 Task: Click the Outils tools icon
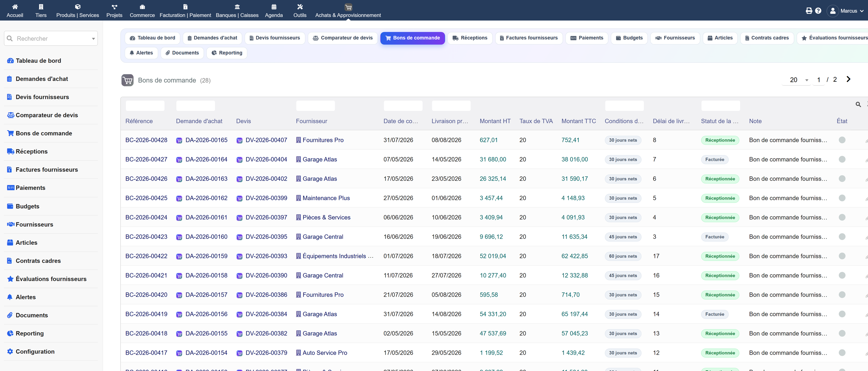[300, 7]
